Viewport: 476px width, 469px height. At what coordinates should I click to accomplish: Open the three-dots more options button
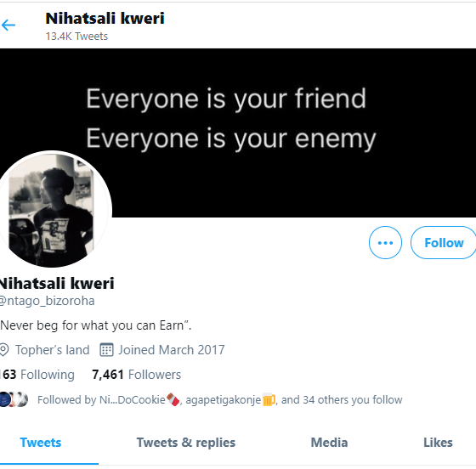tap(385, 242)
